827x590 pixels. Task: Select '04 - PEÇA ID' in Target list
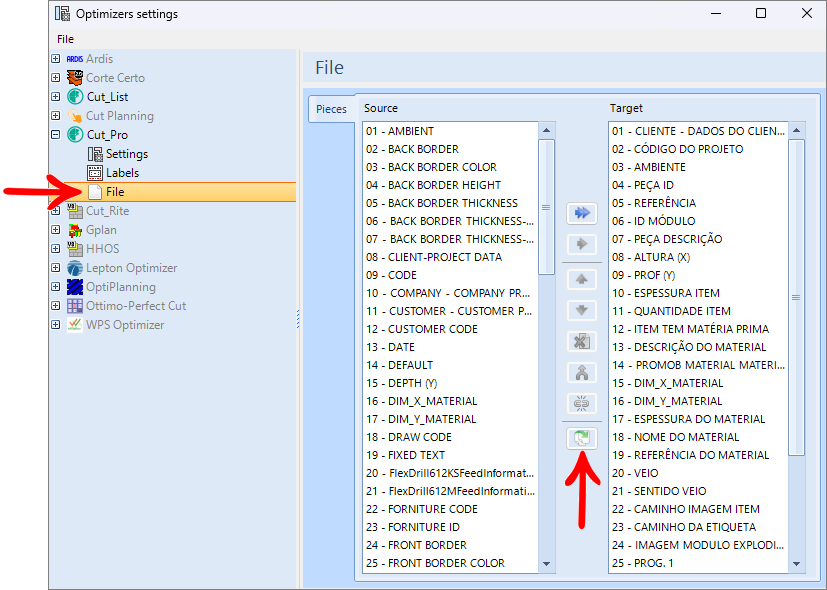click(x=698, y=185)
